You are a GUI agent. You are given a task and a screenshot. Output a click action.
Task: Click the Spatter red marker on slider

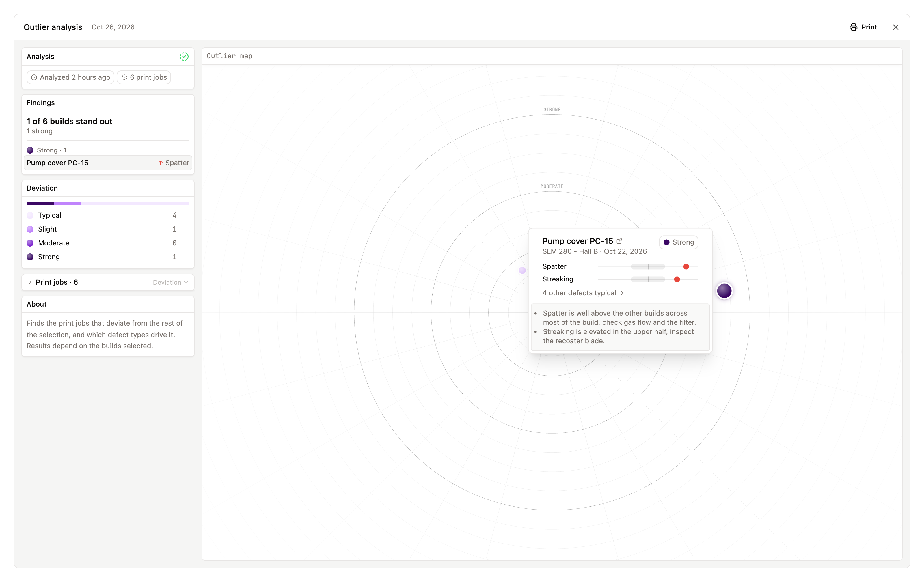[x=686, y=267]
